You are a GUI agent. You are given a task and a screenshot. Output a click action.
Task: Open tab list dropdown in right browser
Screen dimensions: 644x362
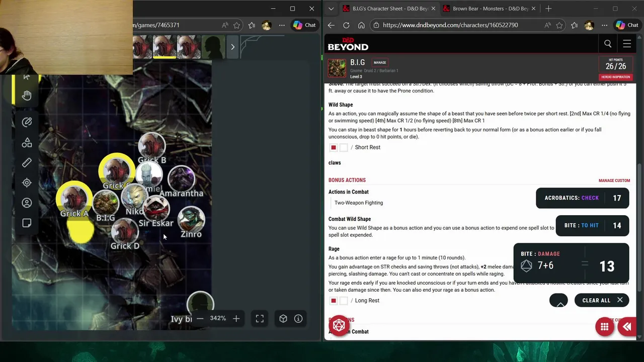[331, 9]
